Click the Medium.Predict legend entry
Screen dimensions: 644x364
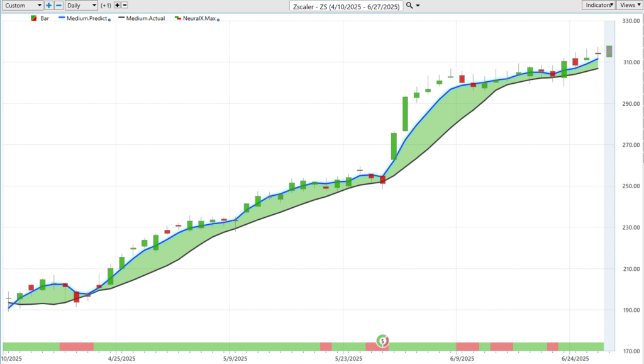(83, 18)
